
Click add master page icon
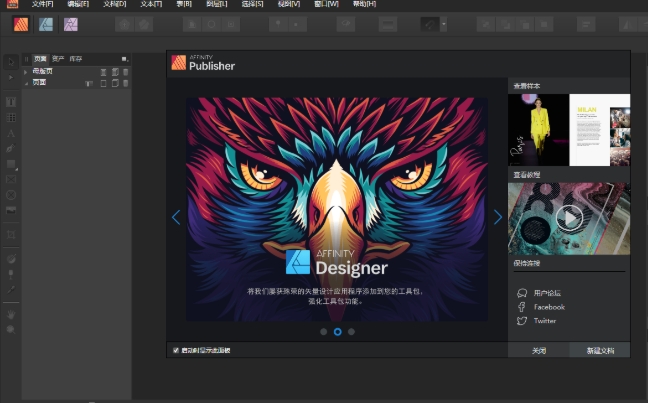click(115, 72)
